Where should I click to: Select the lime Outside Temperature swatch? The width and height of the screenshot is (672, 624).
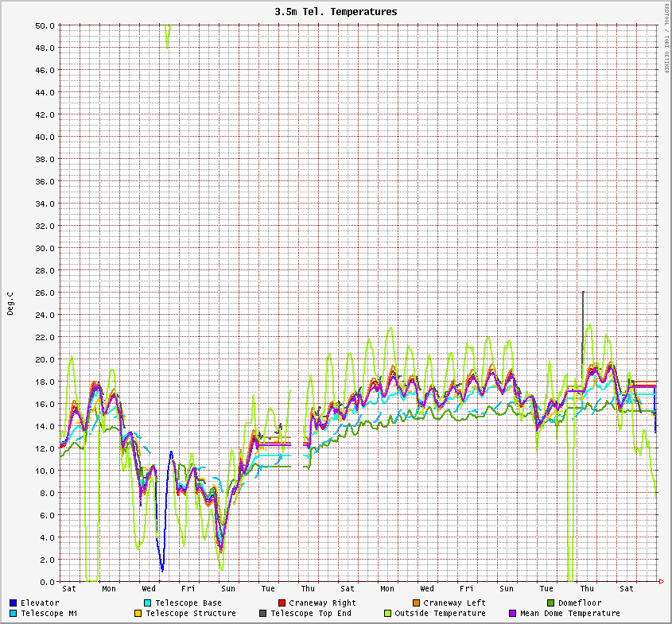387,614
